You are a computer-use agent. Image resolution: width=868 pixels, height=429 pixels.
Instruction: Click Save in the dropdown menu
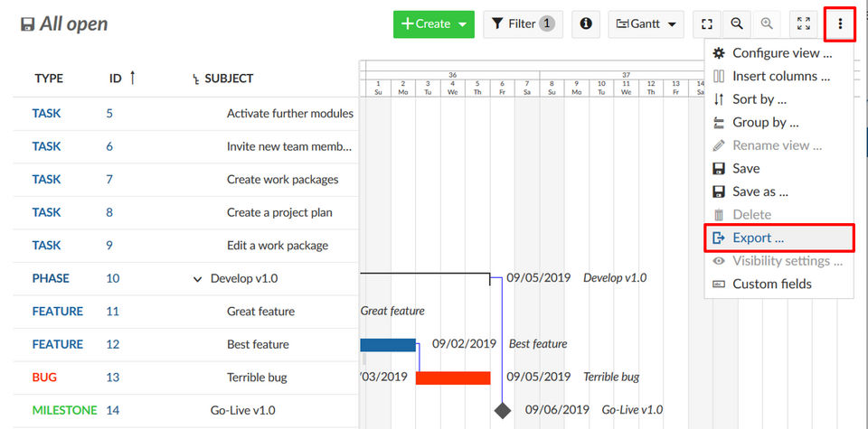(778, 169)
